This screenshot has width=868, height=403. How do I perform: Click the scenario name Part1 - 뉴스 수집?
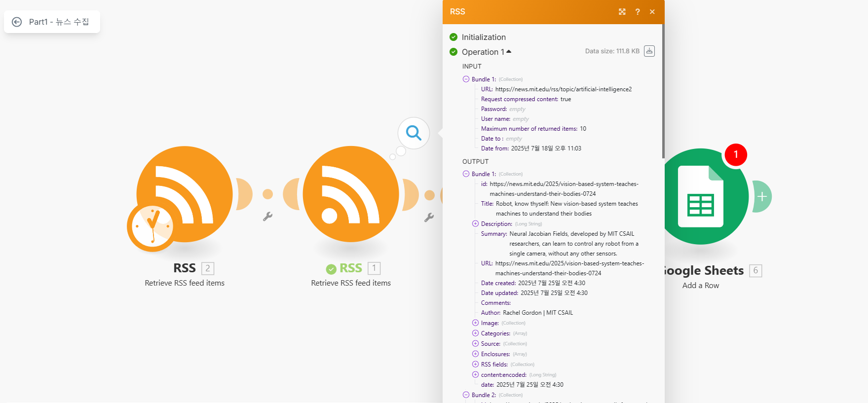[x=59, y=22]
